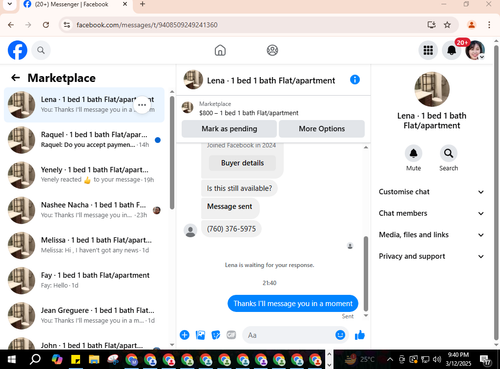The image size is (500, 369).
Task: Go back with Marketplace arrow
Action: pos(15,78)
